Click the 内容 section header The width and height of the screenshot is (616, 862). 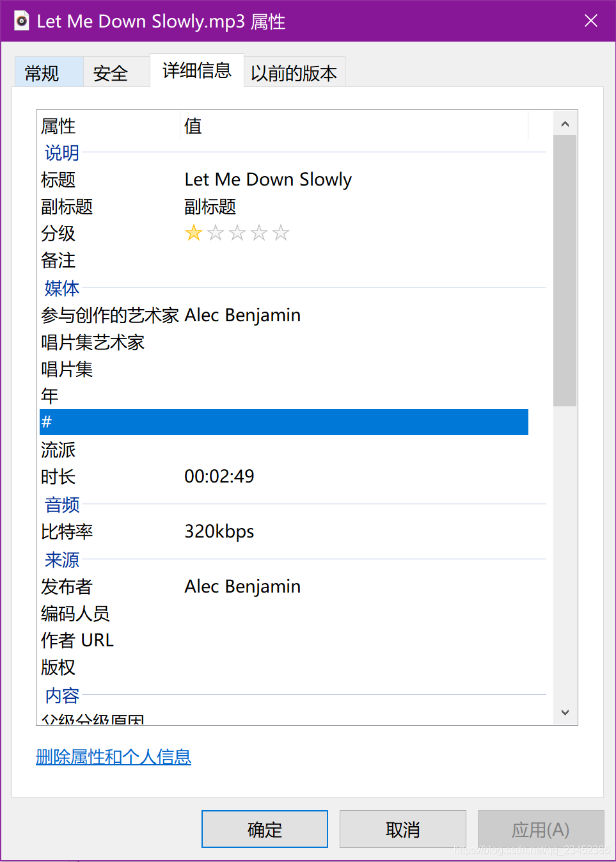click(62, 695)
